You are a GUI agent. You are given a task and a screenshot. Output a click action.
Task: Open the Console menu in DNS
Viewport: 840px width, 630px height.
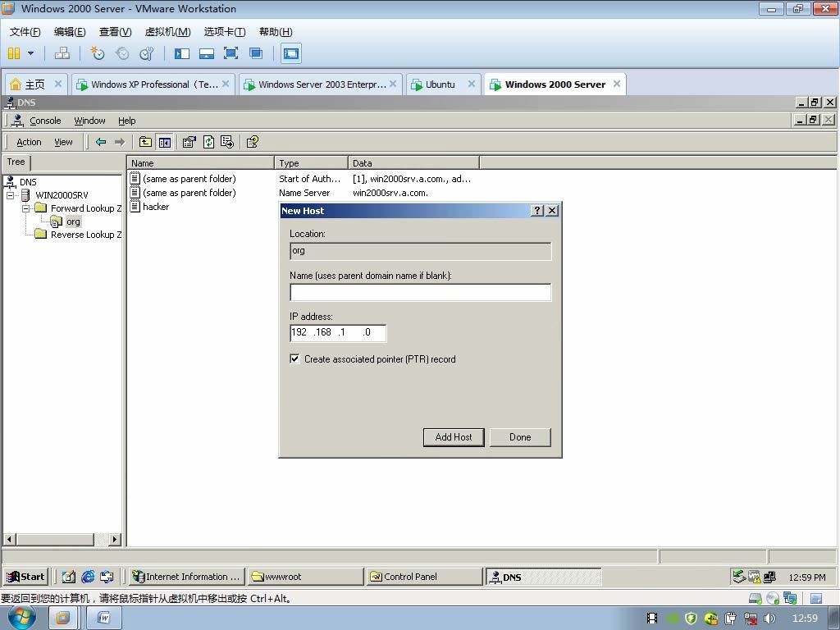pyautogui.click(x=45, y=121)
